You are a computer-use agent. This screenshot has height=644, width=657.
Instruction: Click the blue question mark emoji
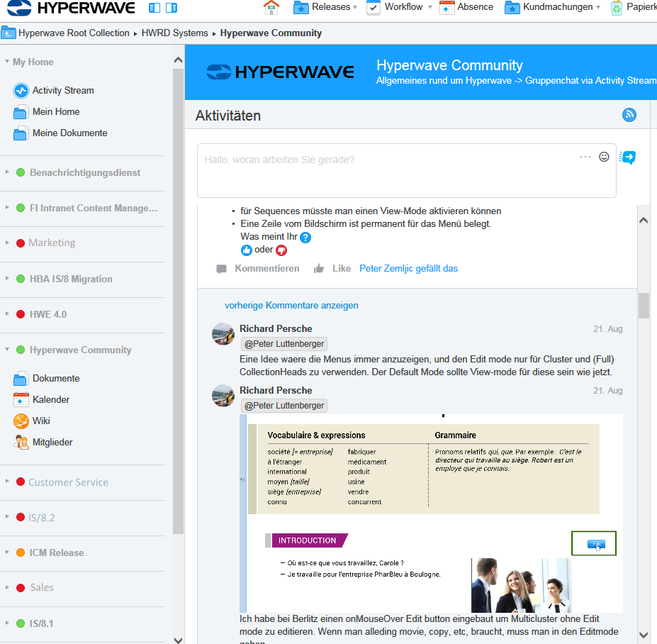[305, 238]
